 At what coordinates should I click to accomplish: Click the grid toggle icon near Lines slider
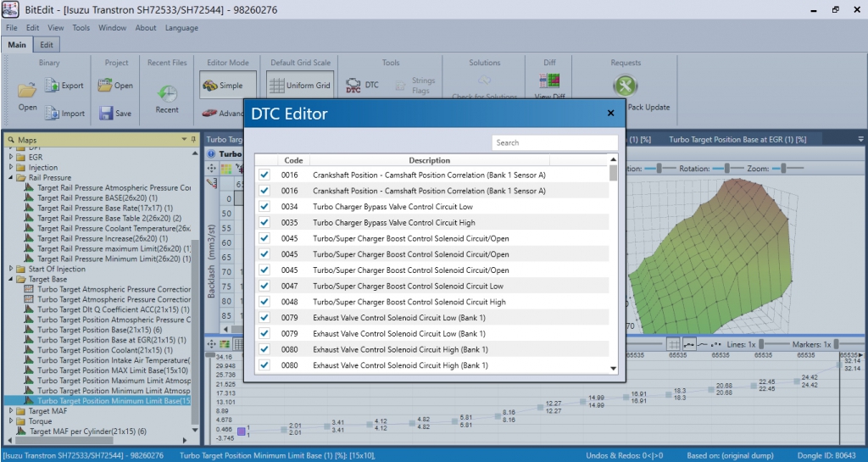(x=673, y=344)
